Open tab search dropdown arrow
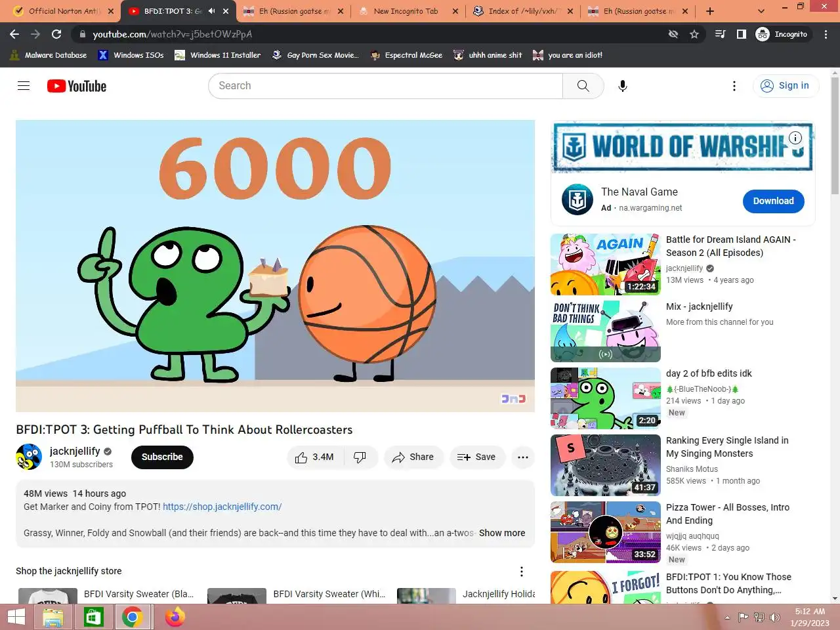This screenshot has width=840, height=630. coord(761,11)
